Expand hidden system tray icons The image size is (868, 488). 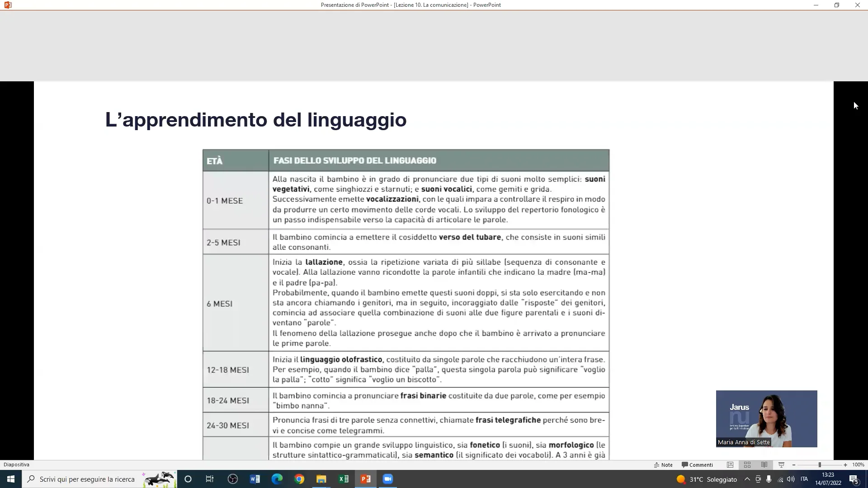pyautogui.click(x=747, y=479)
